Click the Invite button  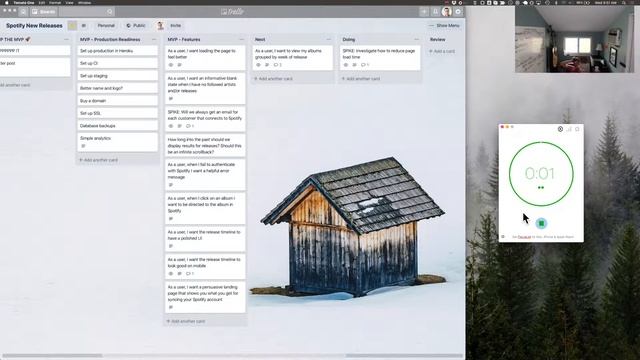pyautogui.click(x=176, y=25)
